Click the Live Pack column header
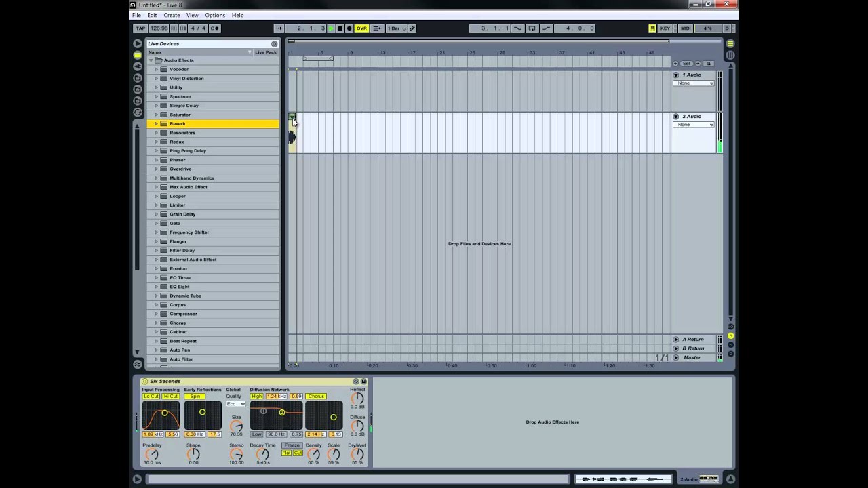Screen dimensions: 868x488 pyautogui.click(x=265, y=52)
